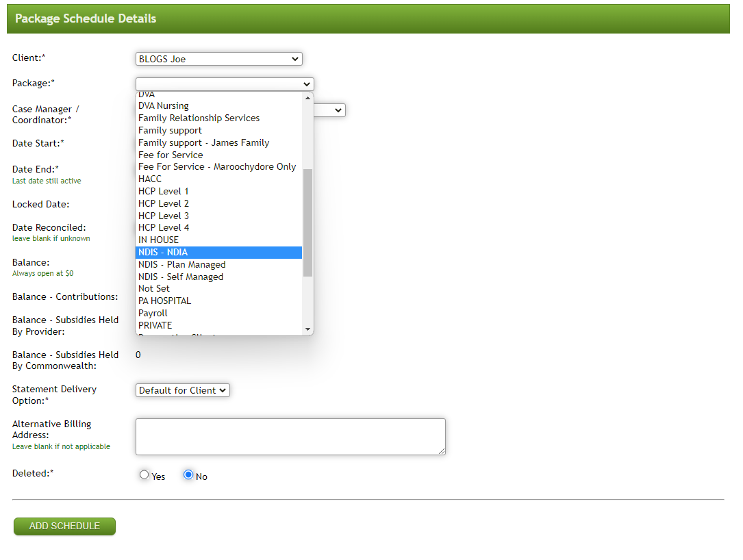
Task: Choose Fee For Service - Maroochydore Only
Action: 217,166
